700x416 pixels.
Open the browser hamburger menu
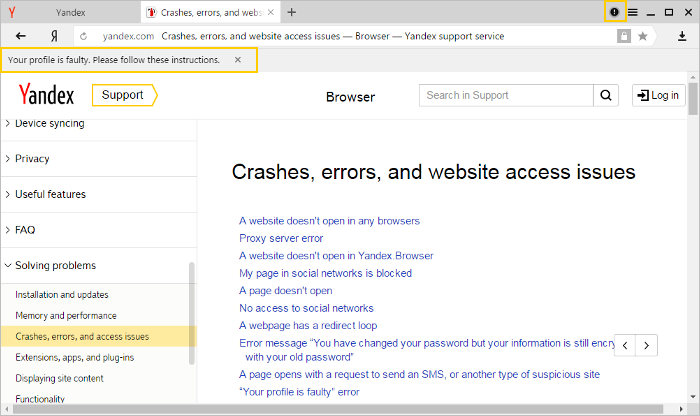coord(633,12)
